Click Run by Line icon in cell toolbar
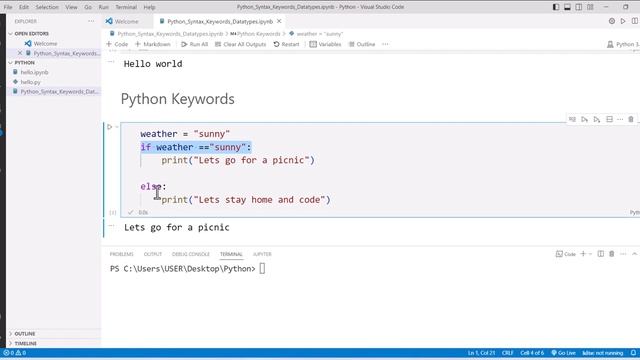This screenshot has height=360, width=640. point(572,119)
